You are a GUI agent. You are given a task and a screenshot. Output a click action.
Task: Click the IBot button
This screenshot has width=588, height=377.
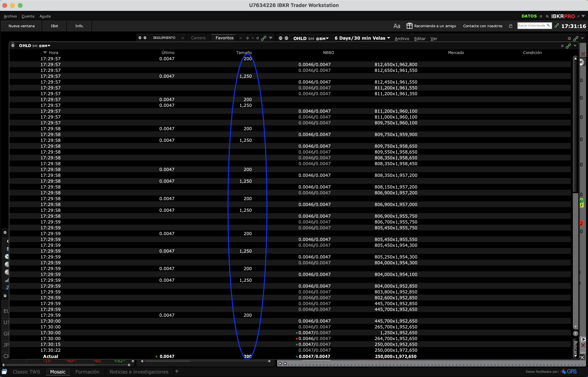[x=54, y=26]
